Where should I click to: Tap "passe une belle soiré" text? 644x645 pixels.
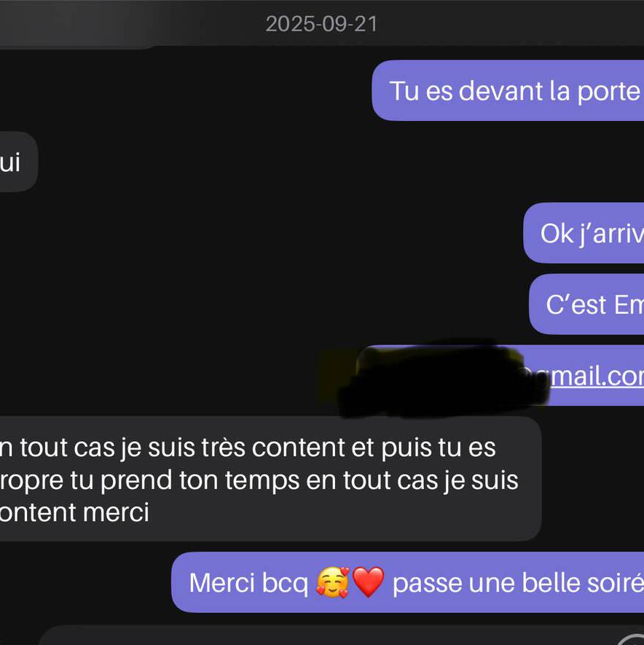(518, 582)
